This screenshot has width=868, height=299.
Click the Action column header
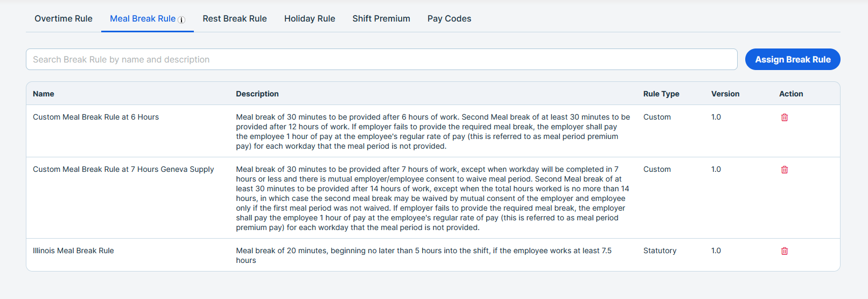tap(791, 94)
